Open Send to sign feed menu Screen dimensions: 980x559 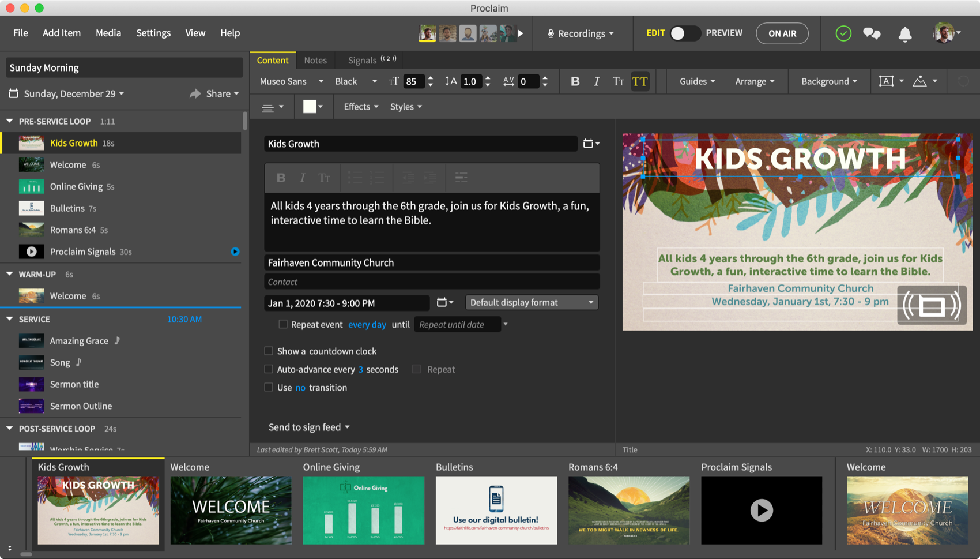309,427
